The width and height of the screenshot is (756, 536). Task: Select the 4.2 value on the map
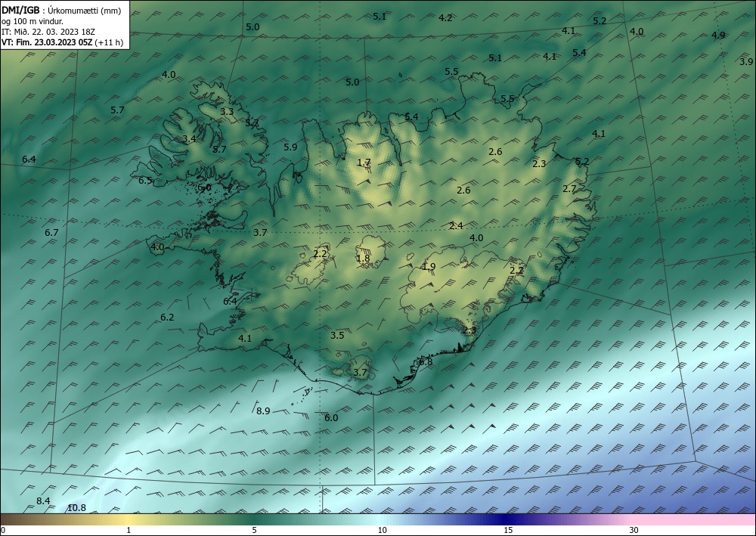click(445, 18)
